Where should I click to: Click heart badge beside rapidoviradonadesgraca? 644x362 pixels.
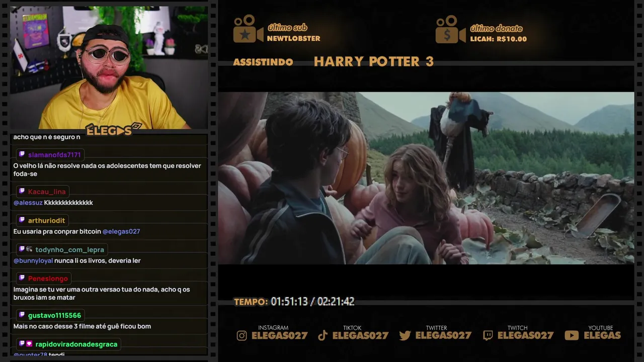coord(29,344)
